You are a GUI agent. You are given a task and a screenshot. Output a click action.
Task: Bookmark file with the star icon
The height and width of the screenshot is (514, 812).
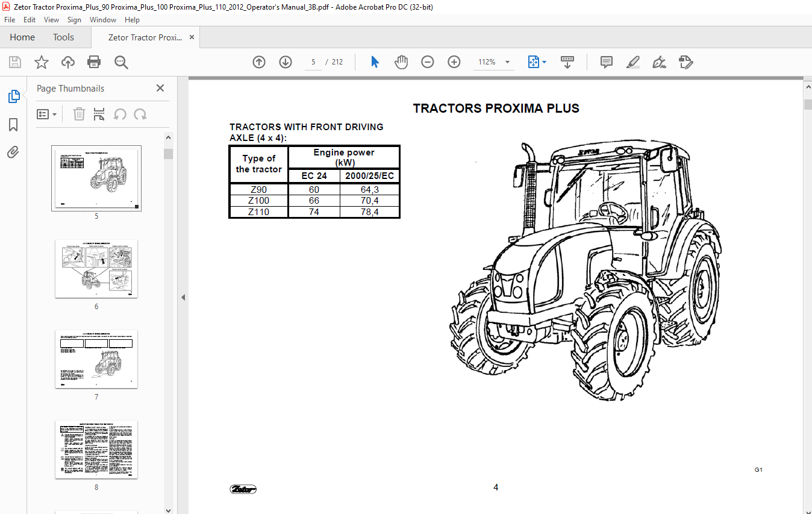tap(41, 62)
